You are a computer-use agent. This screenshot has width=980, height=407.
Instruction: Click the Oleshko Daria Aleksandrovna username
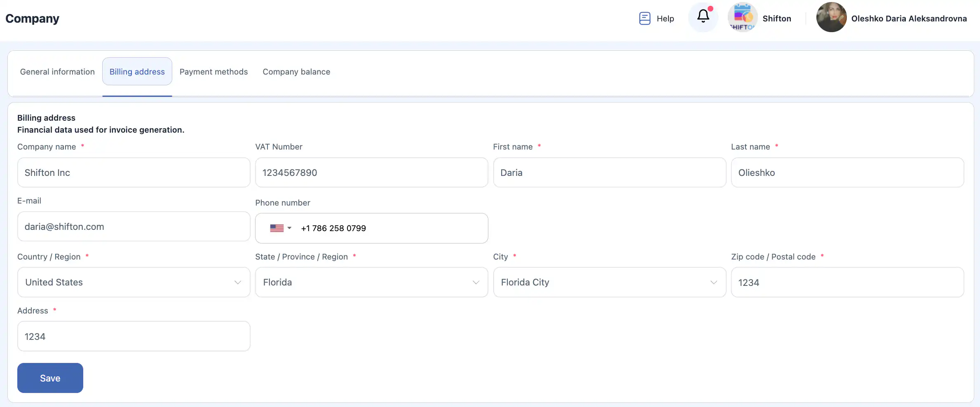tap(909, 19)
